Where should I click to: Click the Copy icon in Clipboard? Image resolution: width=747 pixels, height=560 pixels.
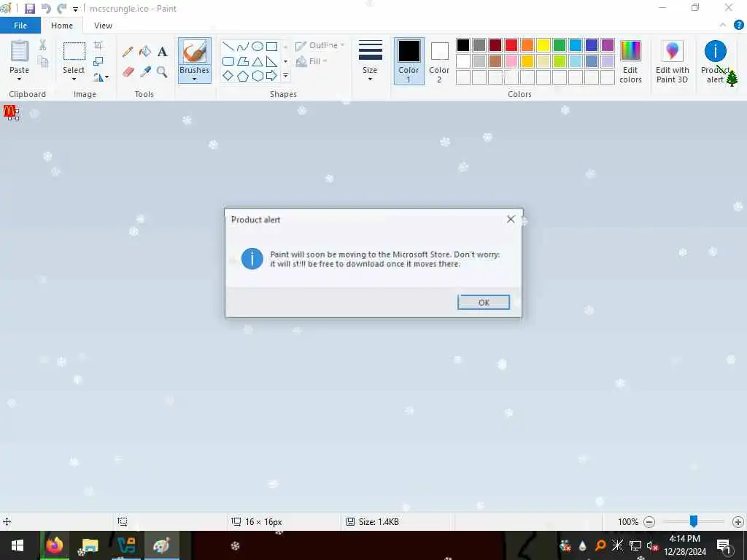[42, 61]
